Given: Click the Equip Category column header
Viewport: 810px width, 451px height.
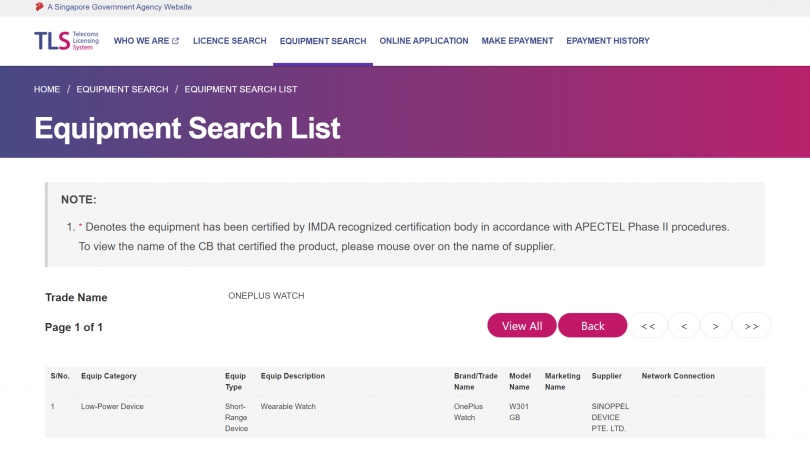Looking at the screenshot, I should pos(108,376).
